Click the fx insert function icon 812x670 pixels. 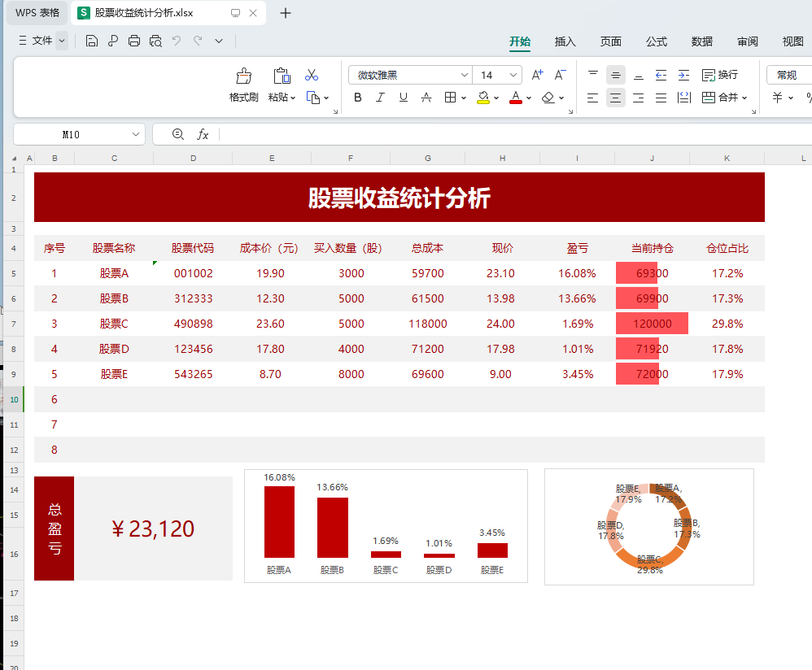(203, 134)
